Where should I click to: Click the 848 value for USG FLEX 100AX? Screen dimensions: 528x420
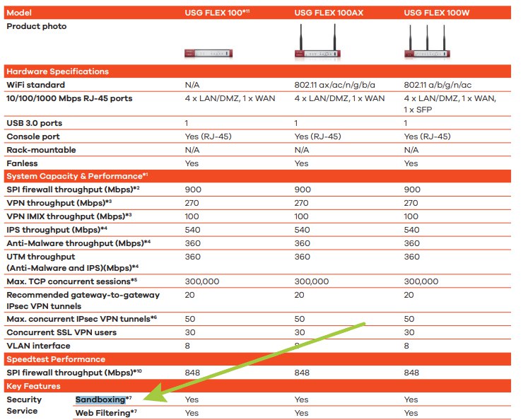click(x=302, y=373)
